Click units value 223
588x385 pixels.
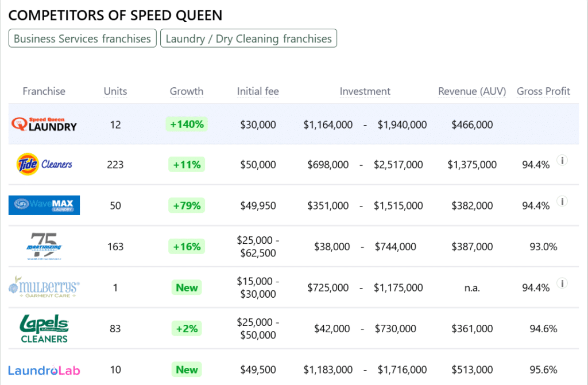click(115, 165)
